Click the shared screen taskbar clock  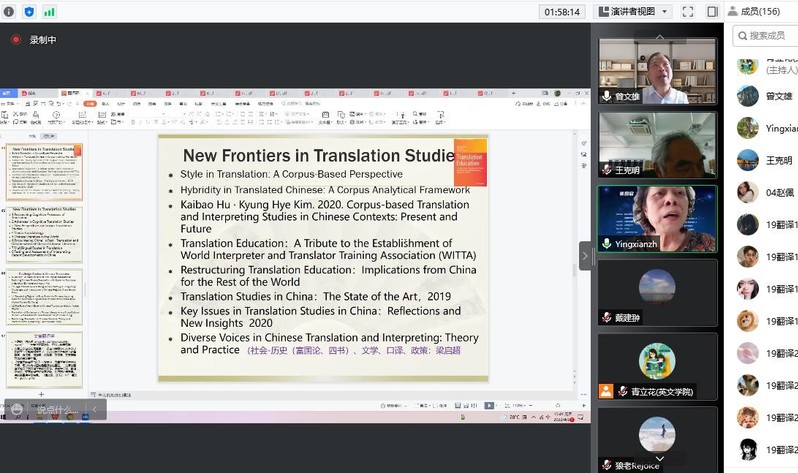tap(562, 416)
